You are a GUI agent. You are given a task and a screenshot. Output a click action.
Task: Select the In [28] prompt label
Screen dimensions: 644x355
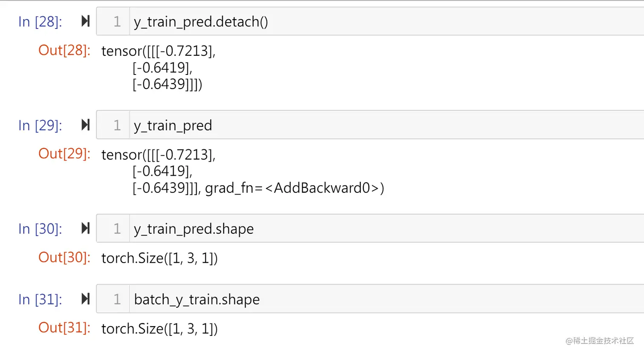tap(40, 22)
